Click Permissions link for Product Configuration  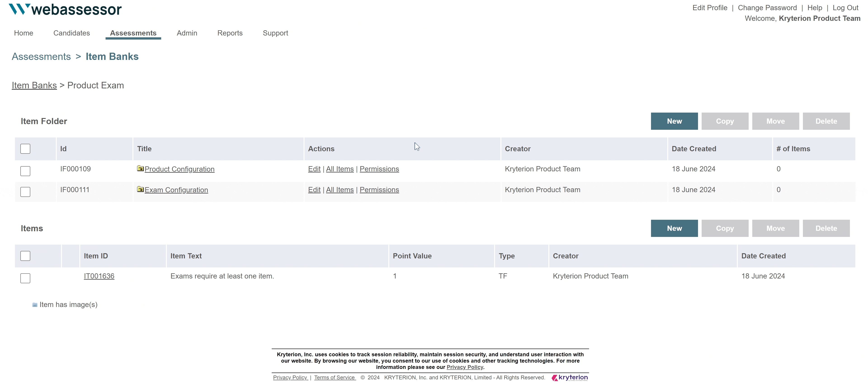[379, 169]
